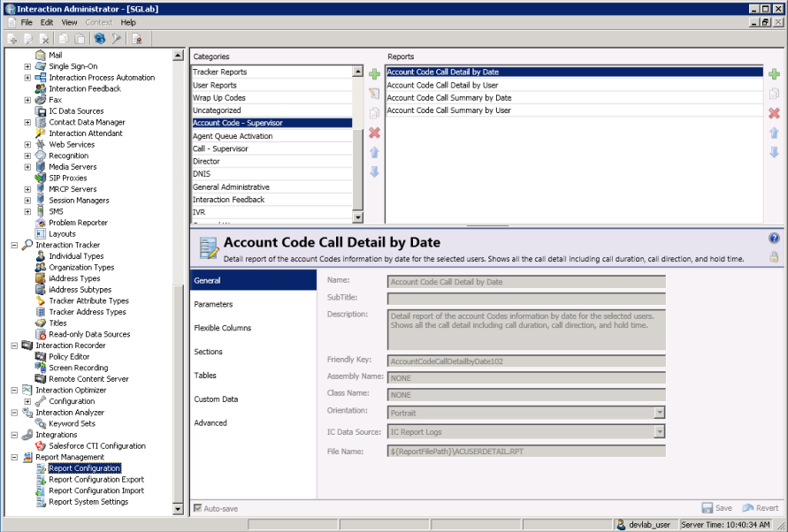Add a new report with the green plus icon
This screenshot has height=532, width=788.
[775, 72]
